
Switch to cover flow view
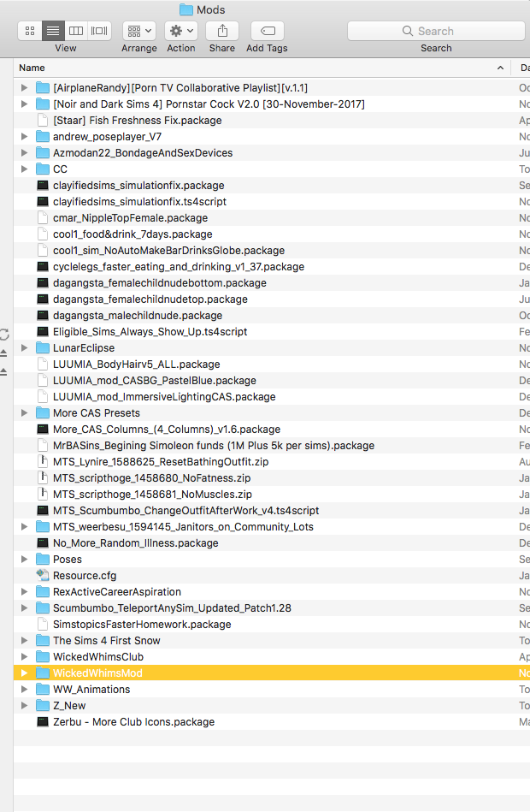[99, 31]
